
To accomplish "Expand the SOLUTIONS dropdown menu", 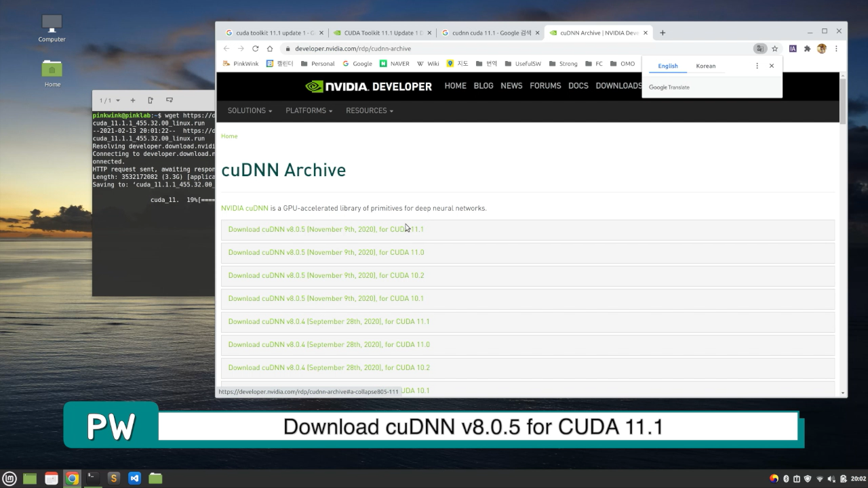I will click(250, 110).
